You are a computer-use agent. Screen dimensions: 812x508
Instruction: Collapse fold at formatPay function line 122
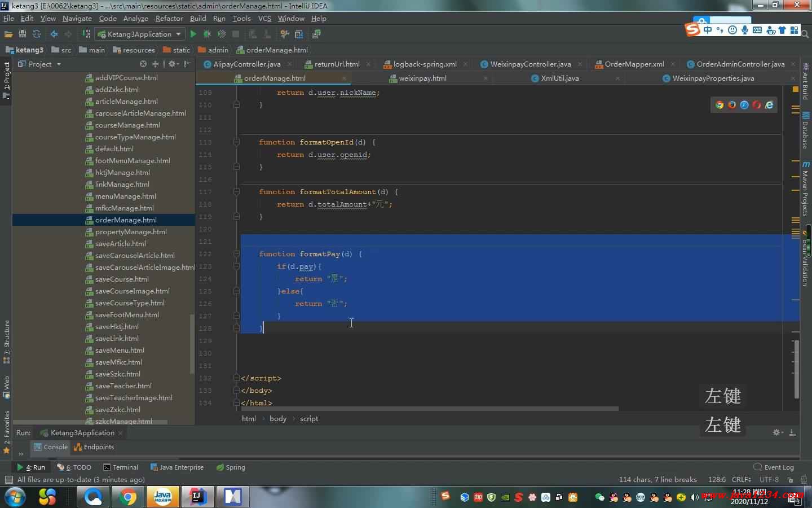(237, 254)
